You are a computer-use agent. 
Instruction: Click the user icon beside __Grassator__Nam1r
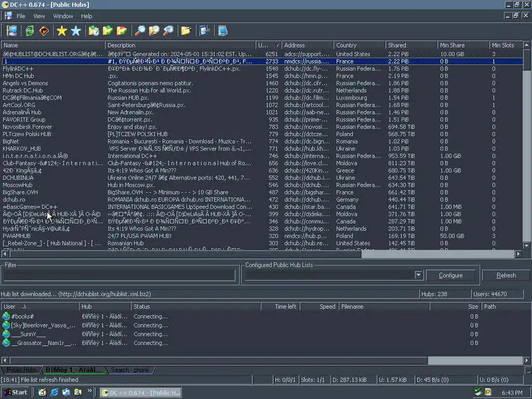6,343
